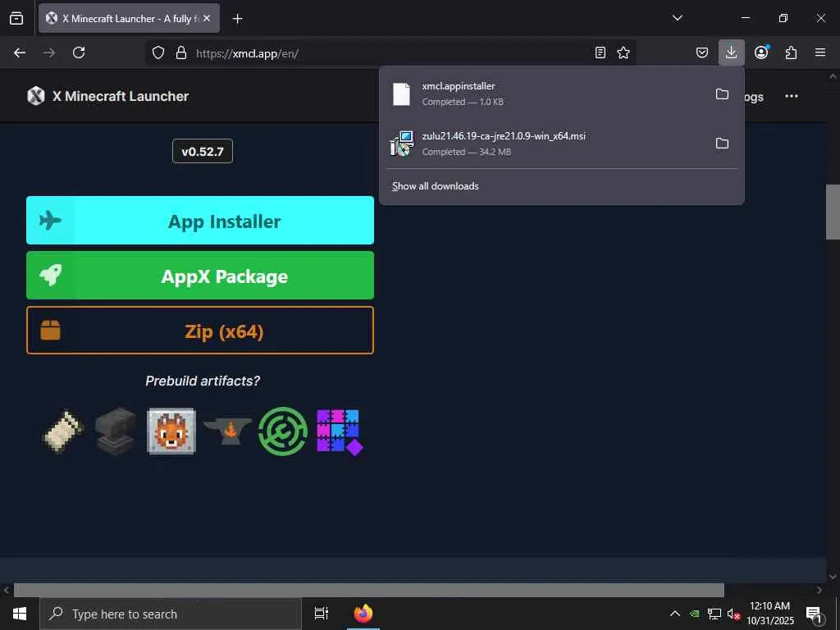Show xmcl.appinstaller in its folder
Image resolution: width=840 pixels, height=630 pixels.
(x=722, y=94)
